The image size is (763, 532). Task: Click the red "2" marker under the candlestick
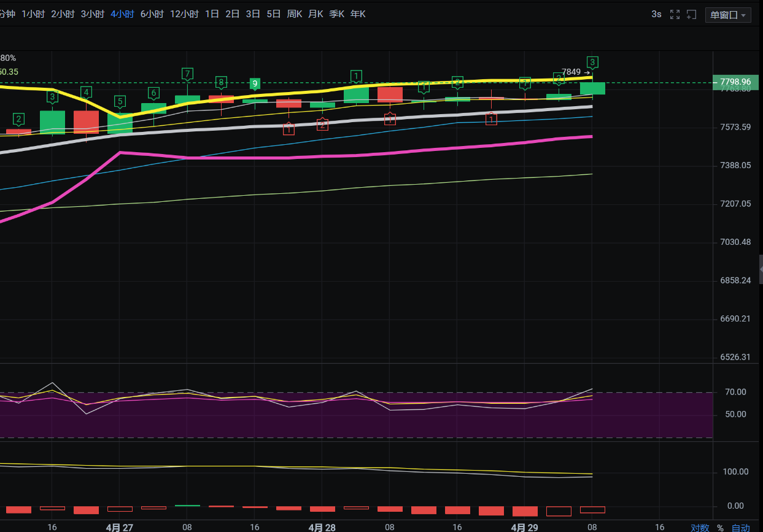point(322,124)
